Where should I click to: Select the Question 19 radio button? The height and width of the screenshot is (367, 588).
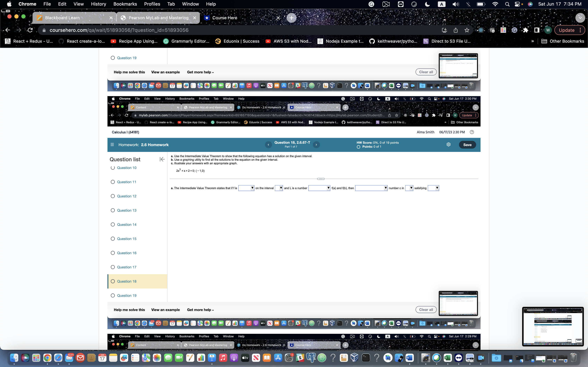[113, 295]
